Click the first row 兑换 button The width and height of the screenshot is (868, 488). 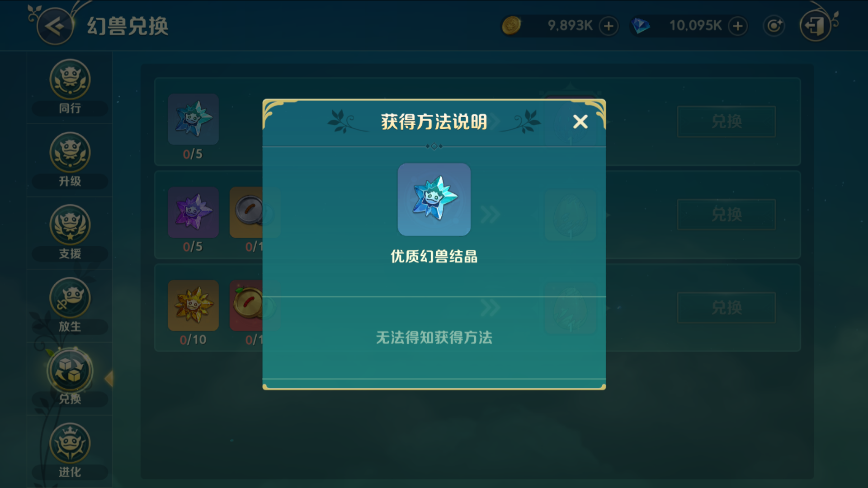(x=726, y=121)
